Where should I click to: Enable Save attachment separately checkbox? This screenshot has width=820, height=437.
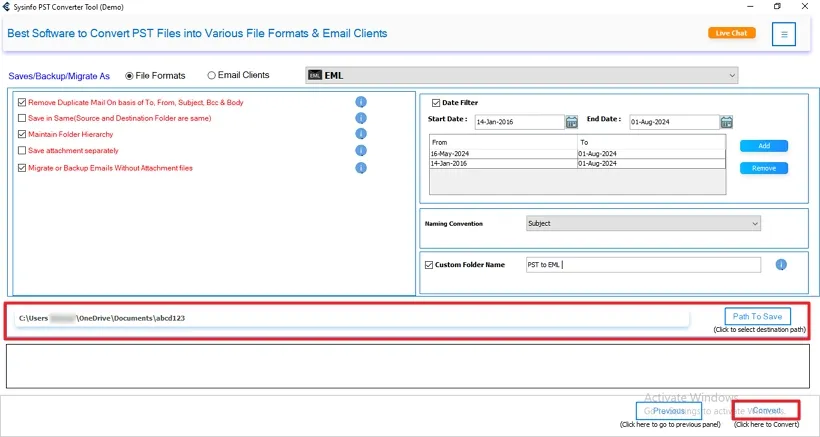[x=22, y=150]
